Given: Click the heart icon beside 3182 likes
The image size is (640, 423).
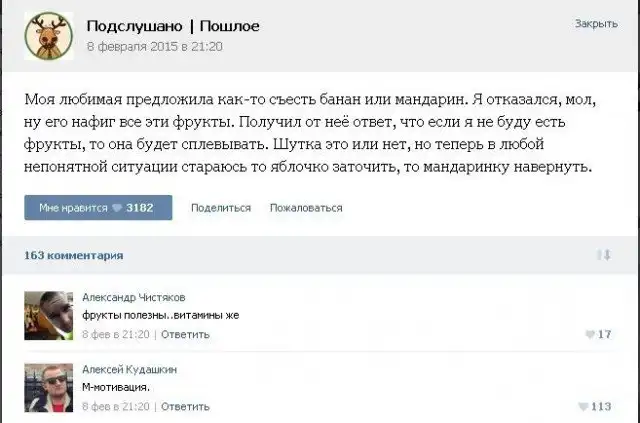Looking at the screenshot, I should 117,208.
